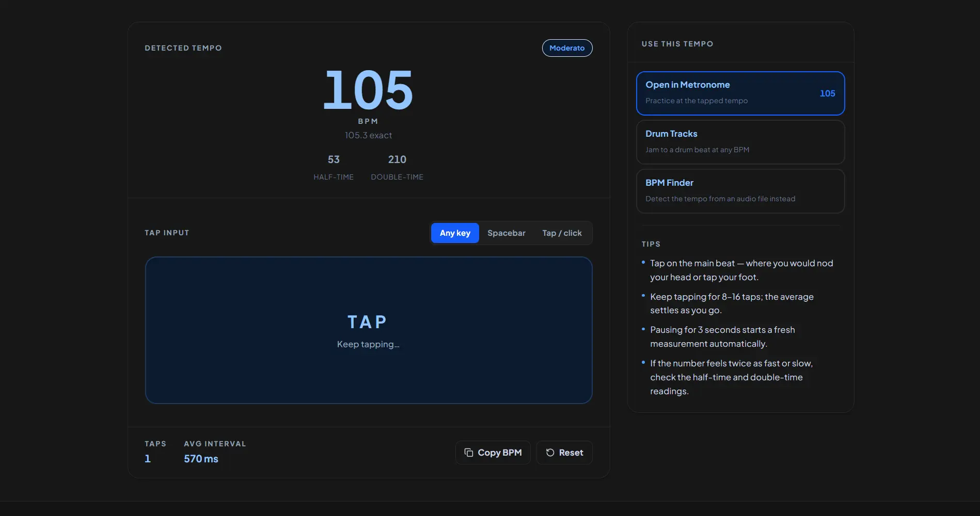Open the BPM Finder card

click(x=740, y=191)
